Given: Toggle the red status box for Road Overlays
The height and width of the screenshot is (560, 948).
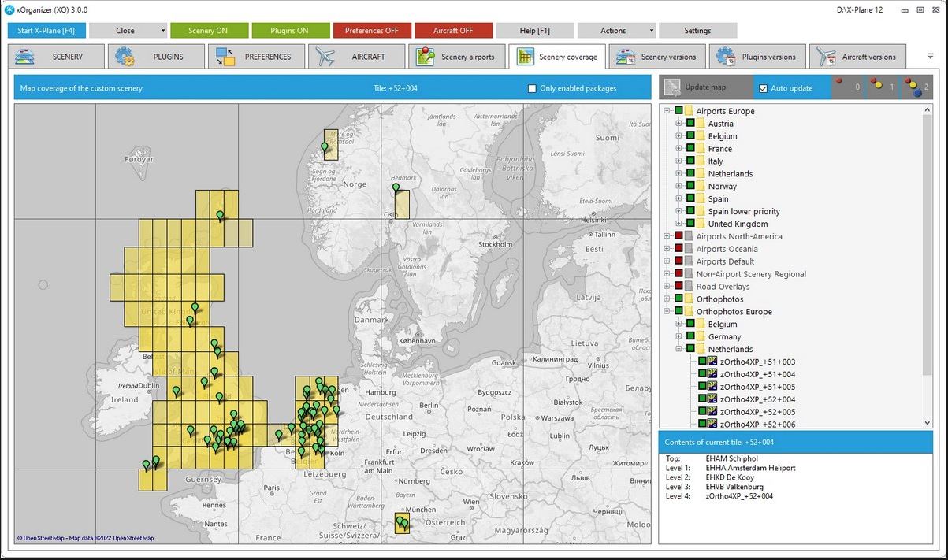Looking at the screenshot, I should 678,287.
